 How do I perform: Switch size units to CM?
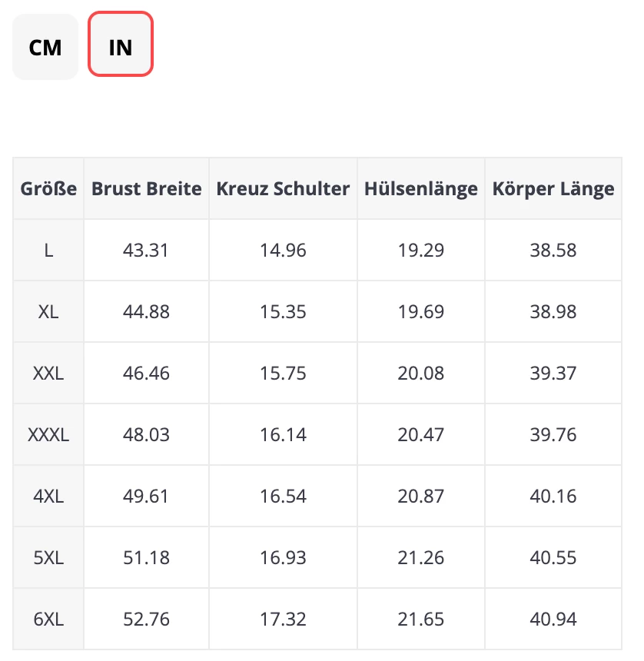[x=45, y=47]
